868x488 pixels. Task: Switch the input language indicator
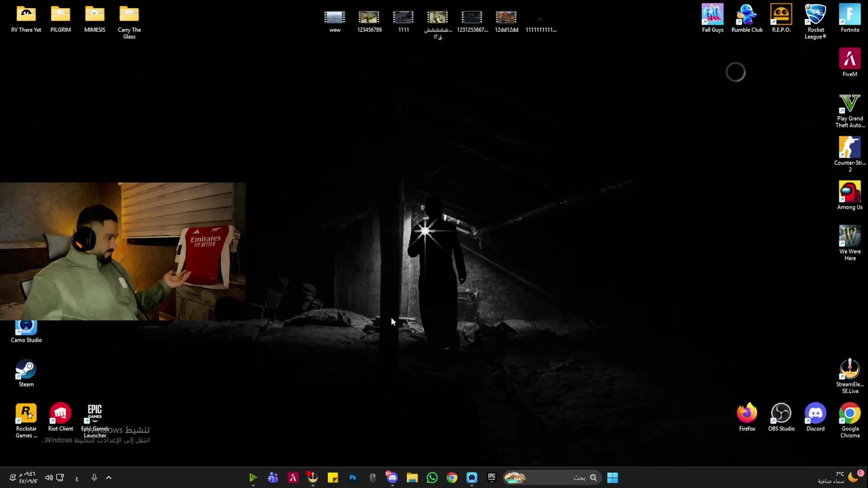[77, 478]
